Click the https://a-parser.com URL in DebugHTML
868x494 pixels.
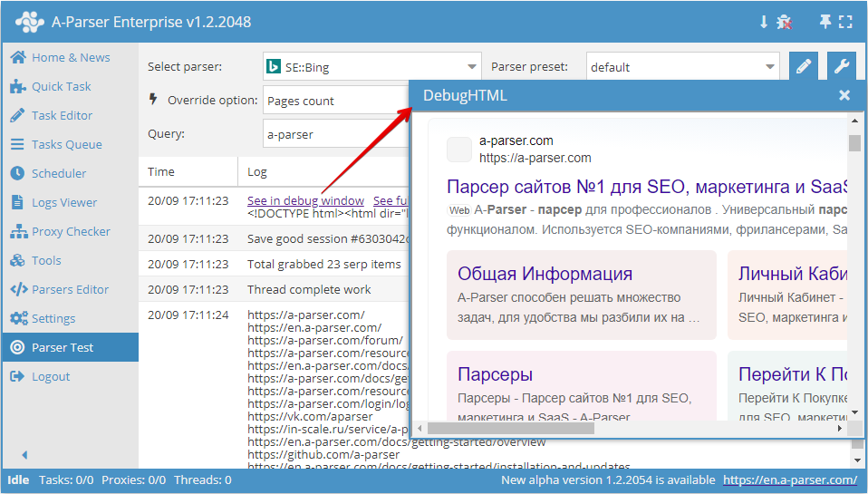(535, 158)
